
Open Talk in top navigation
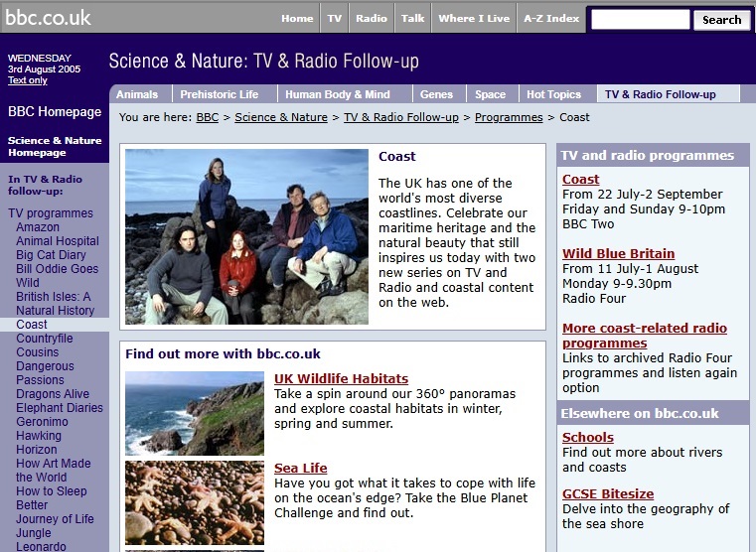[x=412, y=18]
